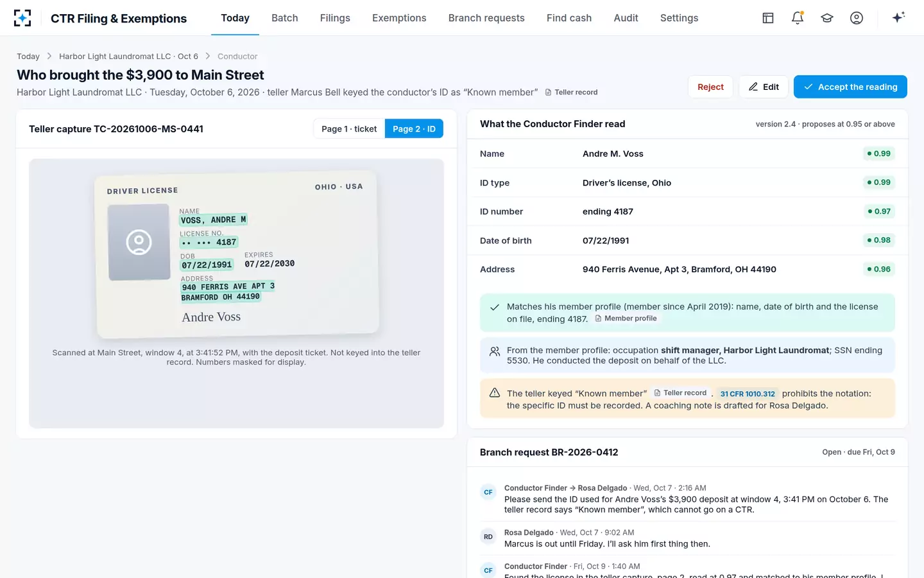The image size is (924, 578).
Task: Open the Exemptions tab
Action: click(399, 18)
